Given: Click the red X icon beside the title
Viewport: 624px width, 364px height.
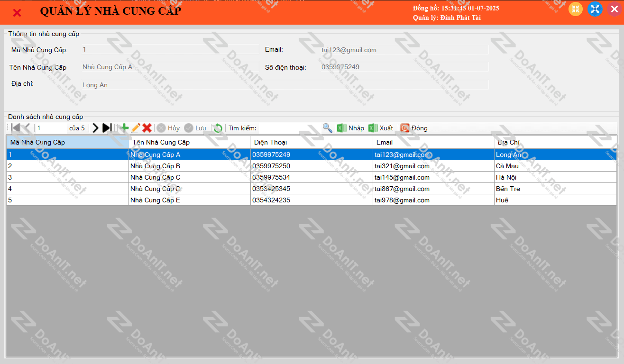Looking at the screenshot, I should pyautogui.click(x=17, y=13).
